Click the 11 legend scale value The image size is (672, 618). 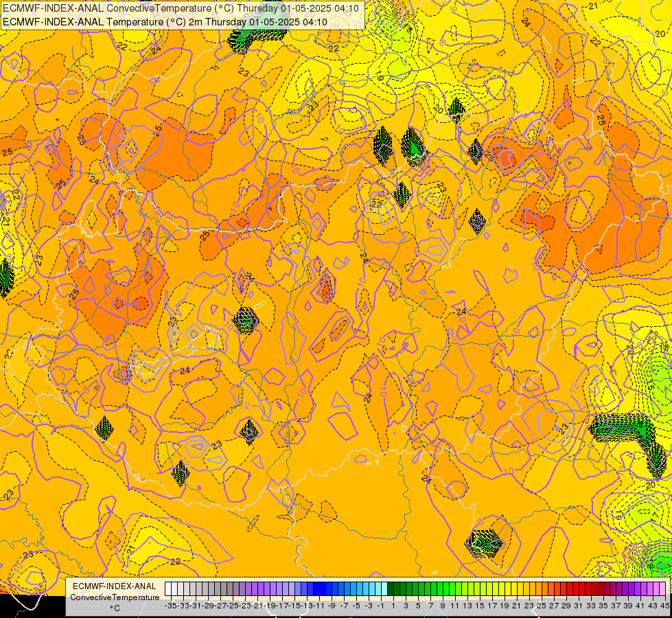pos(455,606)
